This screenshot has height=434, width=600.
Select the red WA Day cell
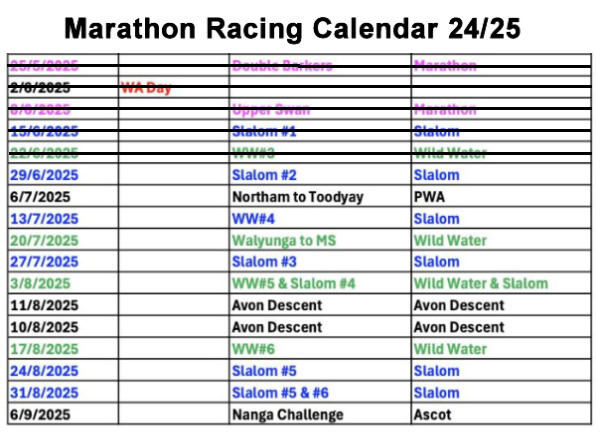[x=146, y=88]
